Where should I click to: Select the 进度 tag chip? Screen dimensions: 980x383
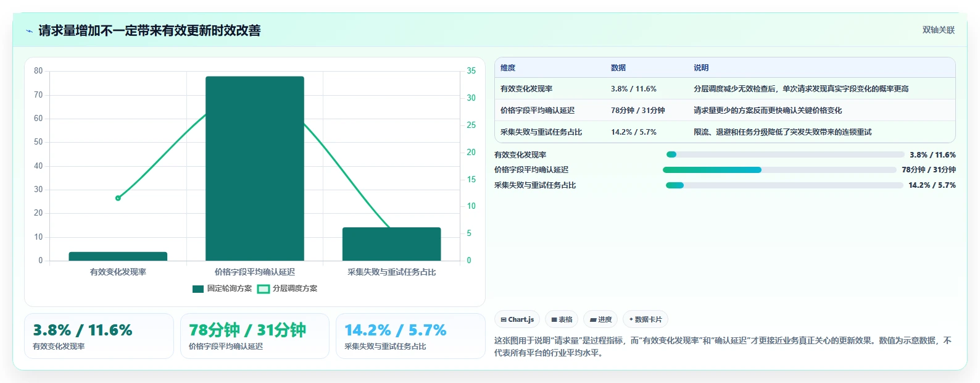click(600, 319)
